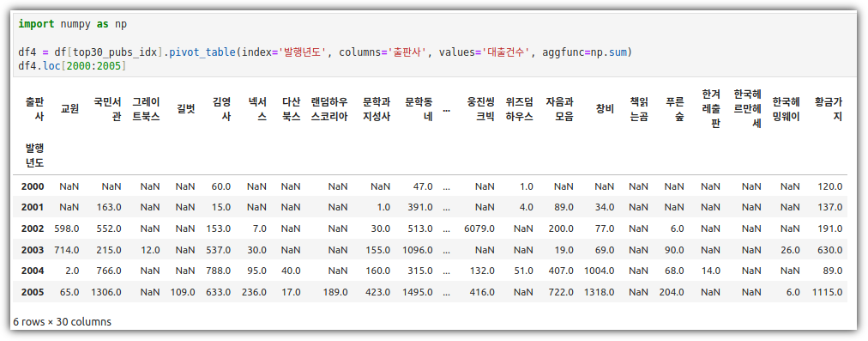Select the '랜덤하우스코리아' column header
Image resolution: width=868 pixels, height=341 pixels.
pyautogui.click(x=329, y=109)
